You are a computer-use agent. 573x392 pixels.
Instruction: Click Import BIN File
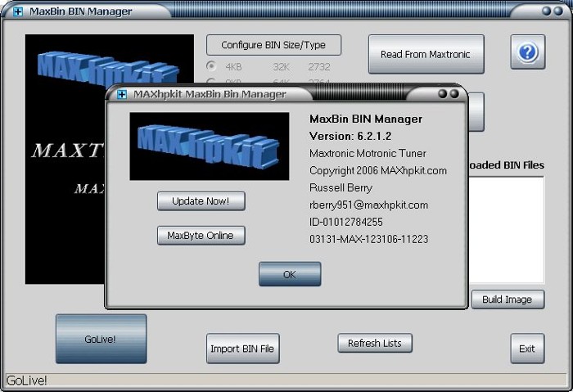tap(243, 349)
